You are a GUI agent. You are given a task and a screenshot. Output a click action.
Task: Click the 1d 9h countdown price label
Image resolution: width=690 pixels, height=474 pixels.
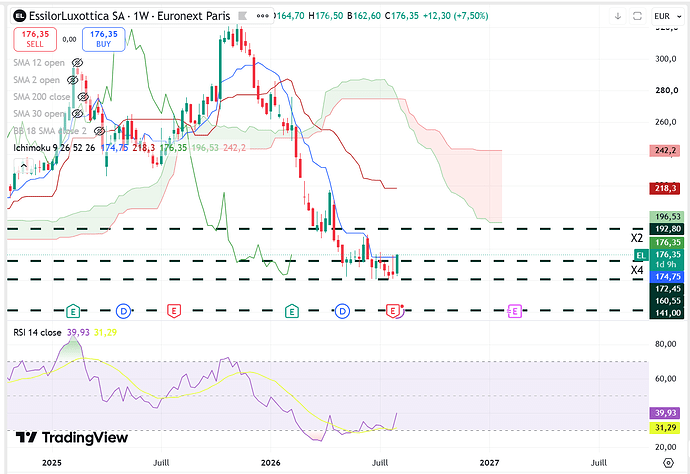tap(667, 265)
